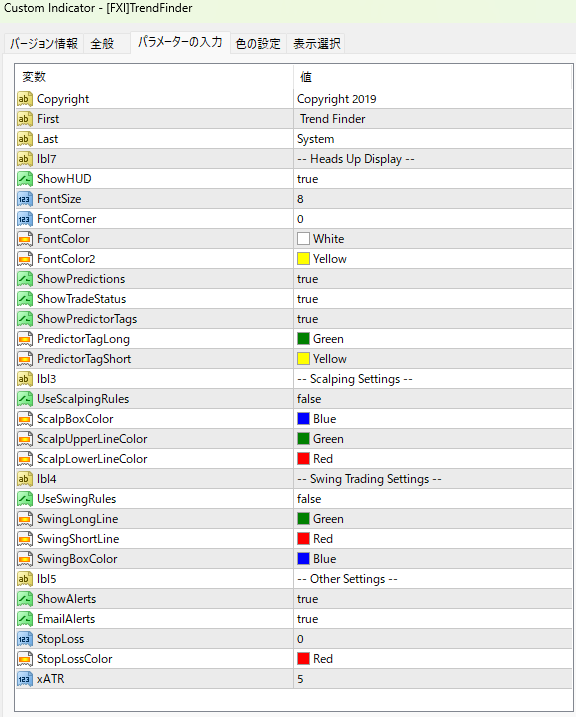
Task: Click the color icon beside SwingShortLine
Action: tap(25, 539)
